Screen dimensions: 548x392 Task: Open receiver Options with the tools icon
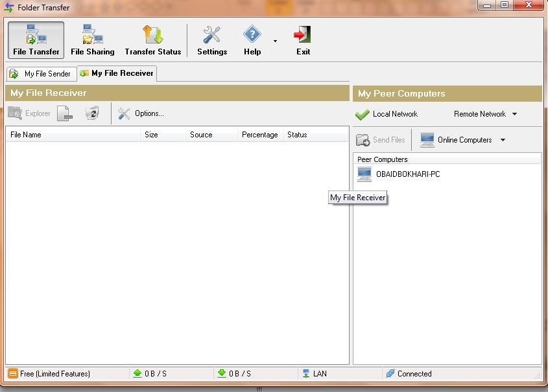140,113
